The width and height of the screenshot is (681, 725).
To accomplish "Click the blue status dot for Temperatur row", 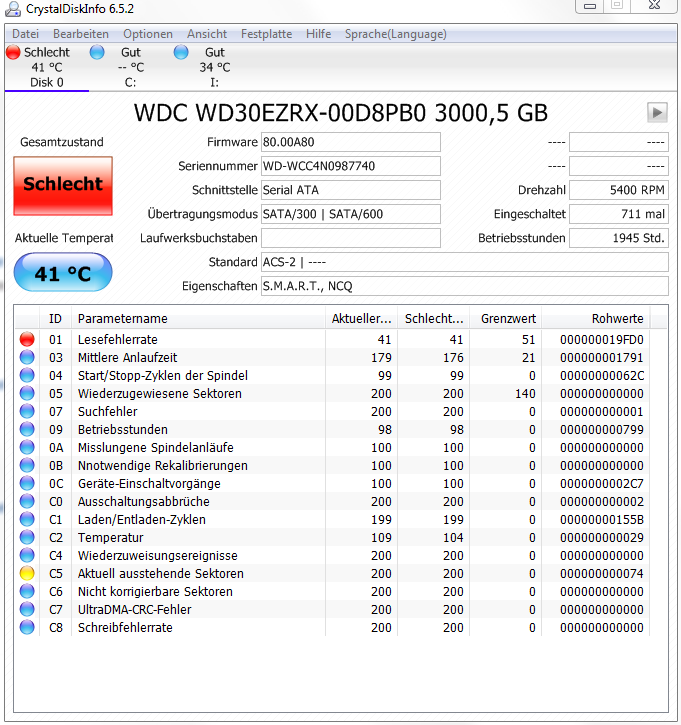I will click(x=27, y=537).
